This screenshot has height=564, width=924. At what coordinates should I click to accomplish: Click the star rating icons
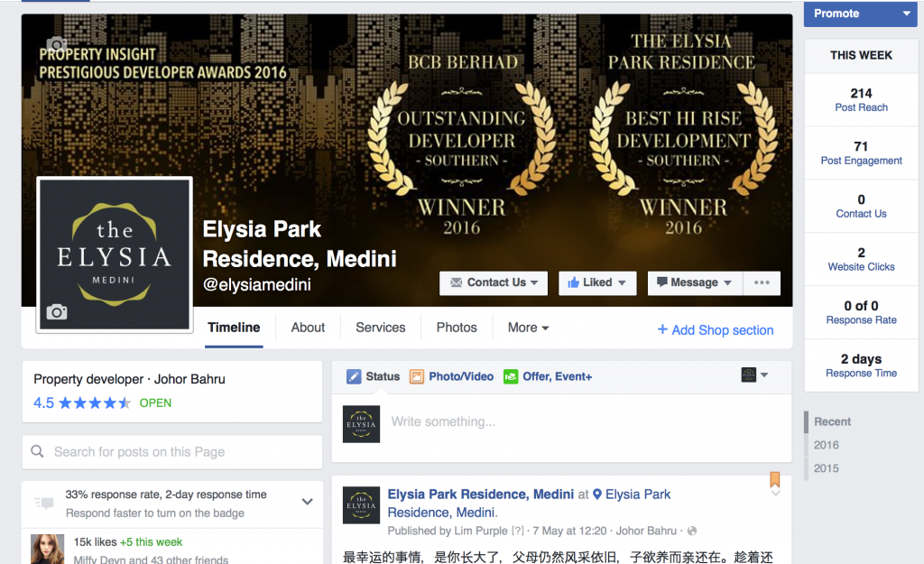click(95, 403)
